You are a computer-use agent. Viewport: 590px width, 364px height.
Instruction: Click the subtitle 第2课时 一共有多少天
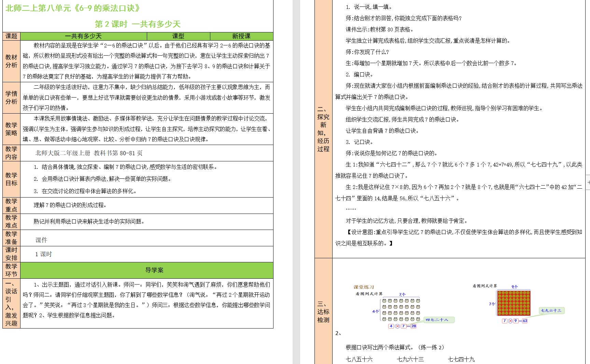138,24
